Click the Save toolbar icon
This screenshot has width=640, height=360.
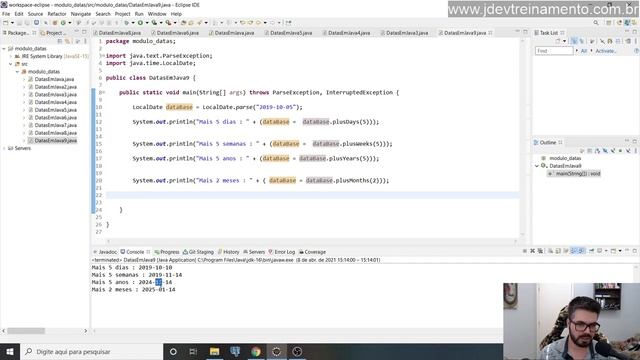(x=19, y=22)
